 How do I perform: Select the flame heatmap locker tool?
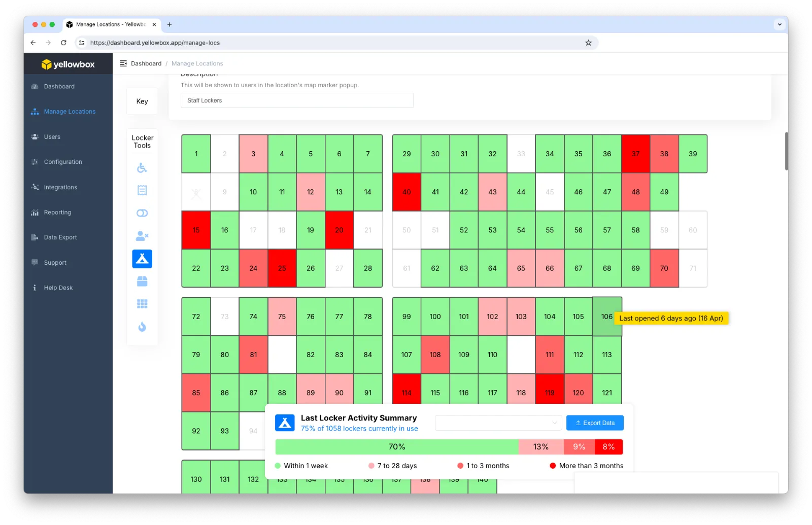click(142, 327)
